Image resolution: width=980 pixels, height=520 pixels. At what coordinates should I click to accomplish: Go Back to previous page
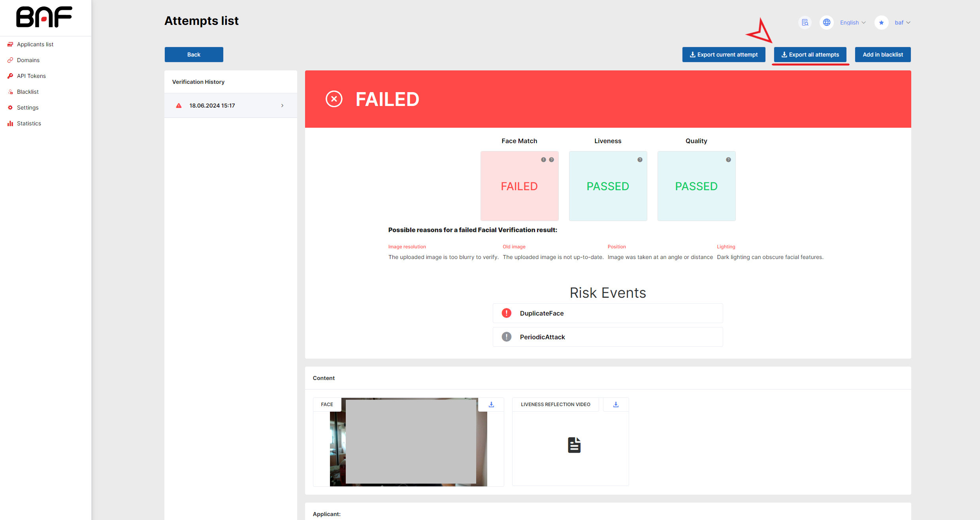pos(194,55)
